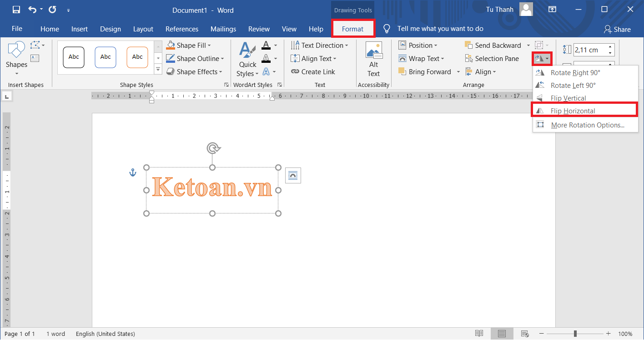The width and height of the screenshot is (644, 340).
Task: Open the Selection Pane
Action: pyautogui.click(x=492, y=59)
